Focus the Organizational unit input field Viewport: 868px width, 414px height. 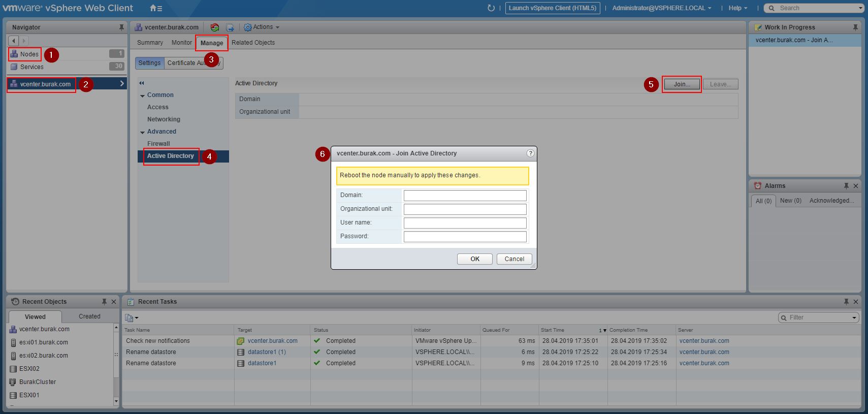(465, 209)
